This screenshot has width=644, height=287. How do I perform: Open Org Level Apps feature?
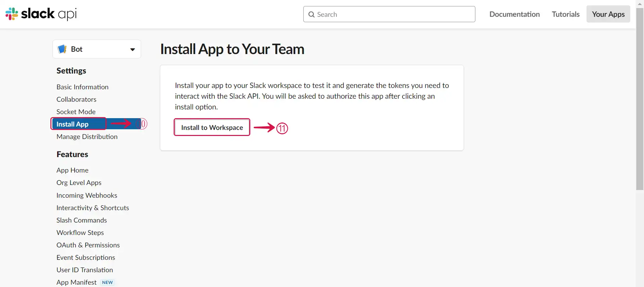coord(79,183)
